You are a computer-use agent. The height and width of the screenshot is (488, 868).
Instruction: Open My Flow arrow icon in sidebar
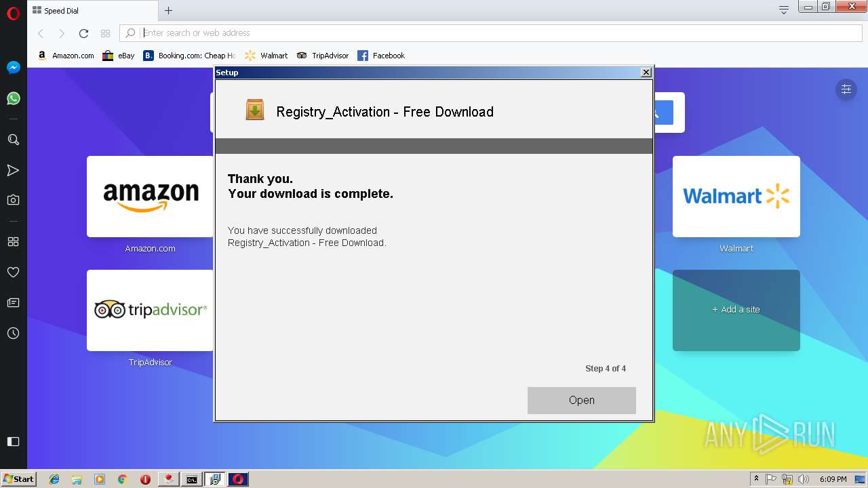click(13, 170)
